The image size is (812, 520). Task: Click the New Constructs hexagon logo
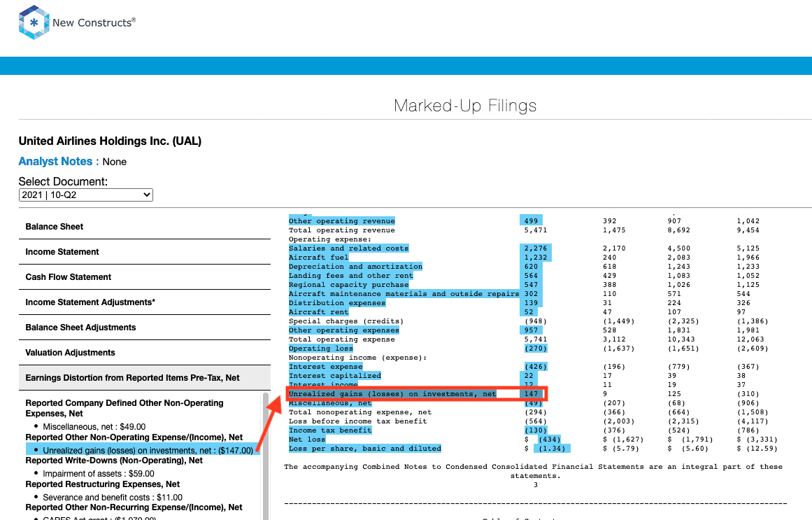coord(34,22)
